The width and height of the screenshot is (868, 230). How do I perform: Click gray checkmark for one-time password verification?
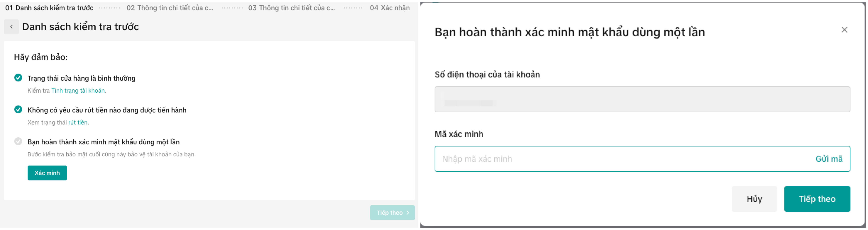(x=18, y=142)
